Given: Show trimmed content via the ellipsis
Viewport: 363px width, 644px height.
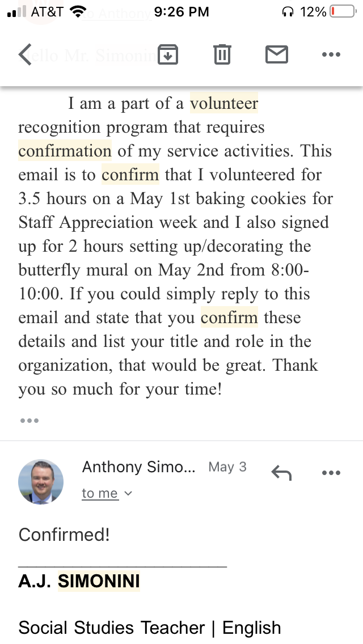Looking at the screenshot, I should (29, 421).
